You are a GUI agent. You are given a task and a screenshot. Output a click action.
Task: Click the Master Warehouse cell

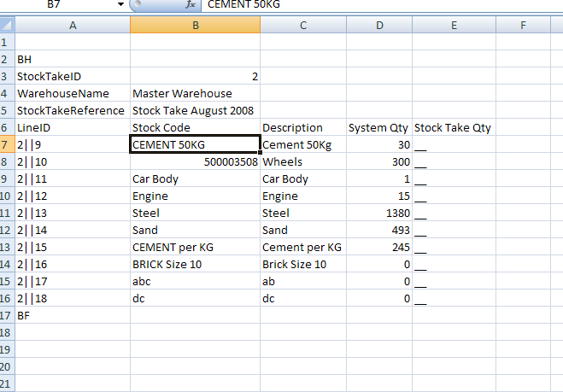(182, 94)
